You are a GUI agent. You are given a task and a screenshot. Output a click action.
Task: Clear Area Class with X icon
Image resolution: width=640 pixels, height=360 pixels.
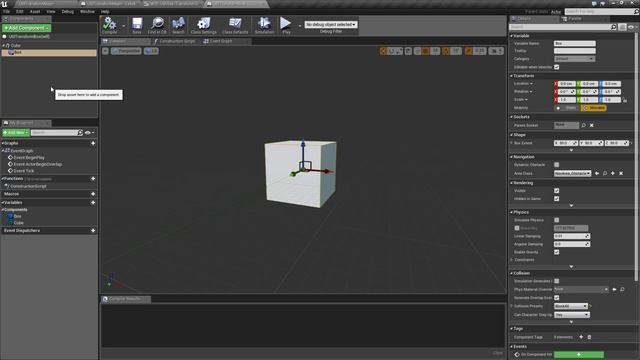(621, 173)
